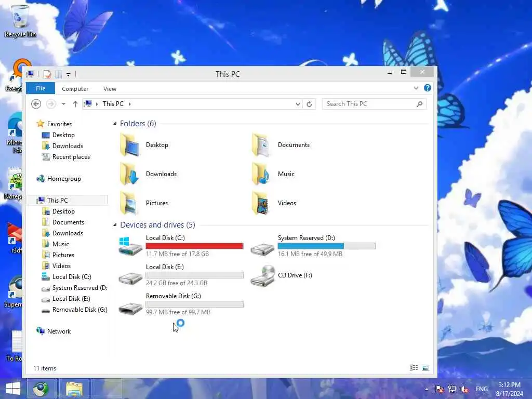532x399 pixels.
Task: Click the Local Disk (C:) red capacity bar
Action: coord(194,246)
